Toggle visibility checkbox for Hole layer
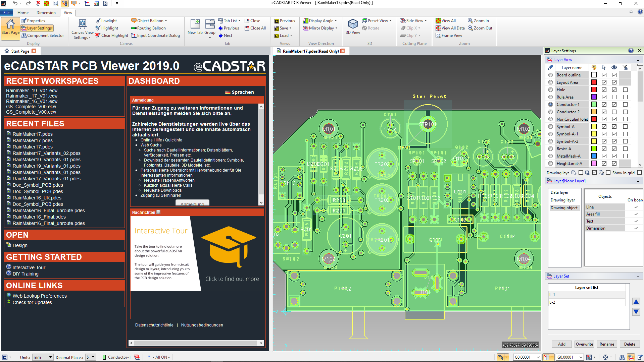This screenshot has width=644, height=362. 614,90
